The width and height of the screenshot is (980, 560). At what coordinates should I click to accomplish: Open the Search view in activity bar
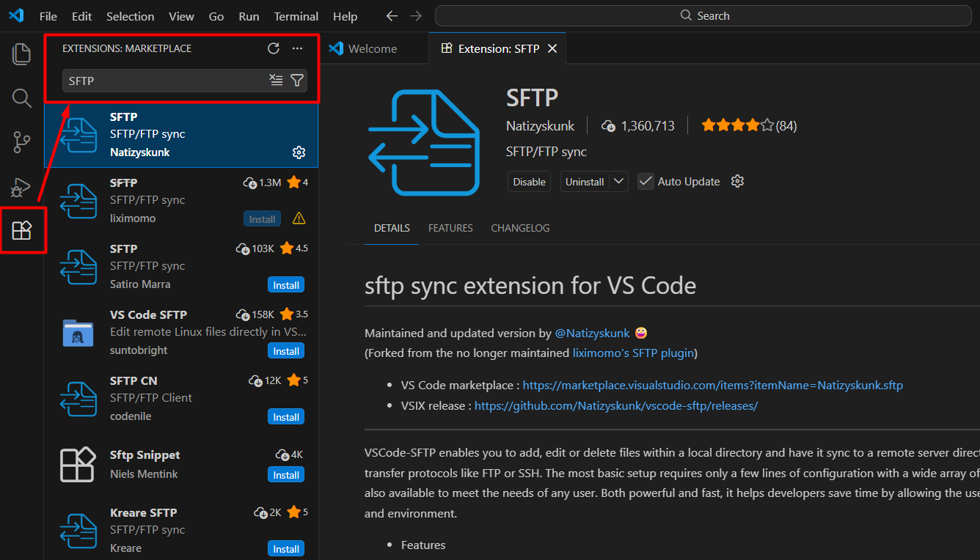tap(22, 98)
